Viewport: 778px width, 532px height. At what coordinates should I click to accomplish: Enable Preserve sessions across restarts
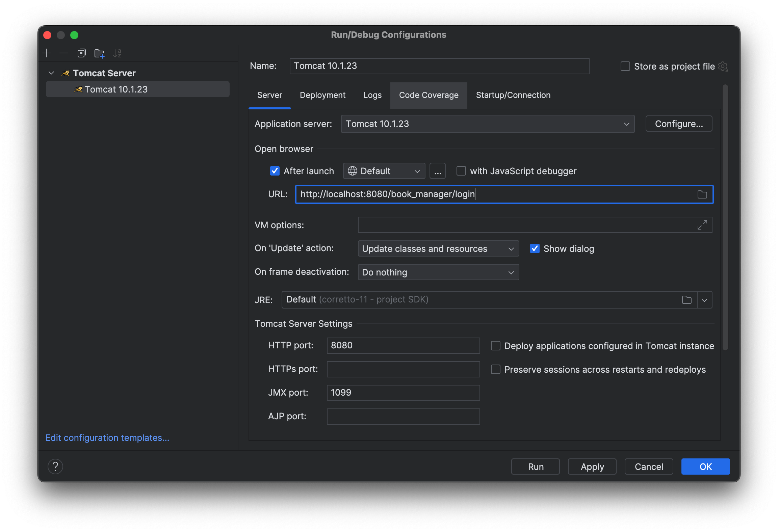pyautogui.click(x=495, y=369)
